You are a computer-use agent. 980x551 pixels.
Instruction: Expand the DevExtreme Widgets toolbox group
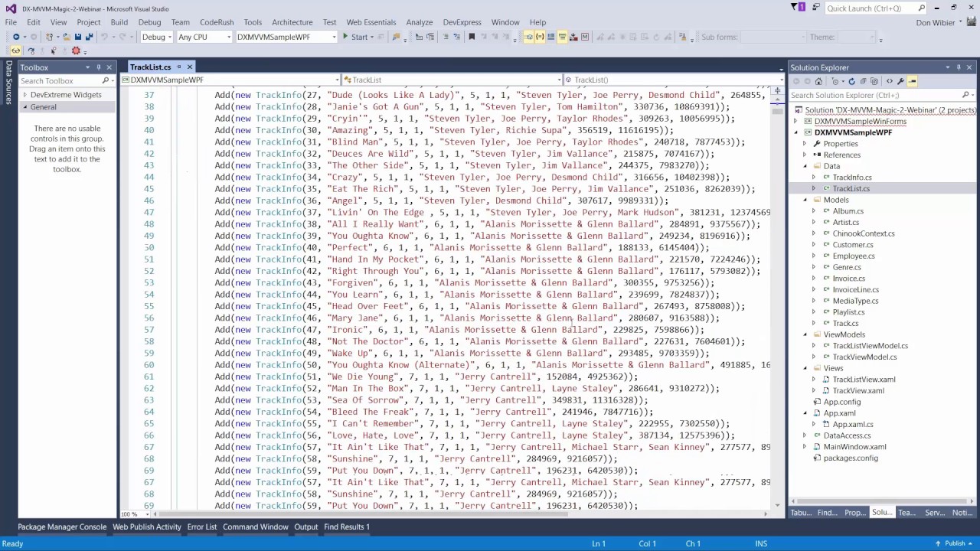tap(25, 95)
